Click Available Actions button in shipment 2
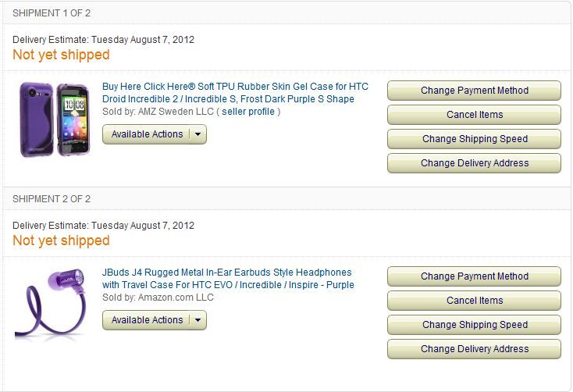573x392 pixels. 147,320
